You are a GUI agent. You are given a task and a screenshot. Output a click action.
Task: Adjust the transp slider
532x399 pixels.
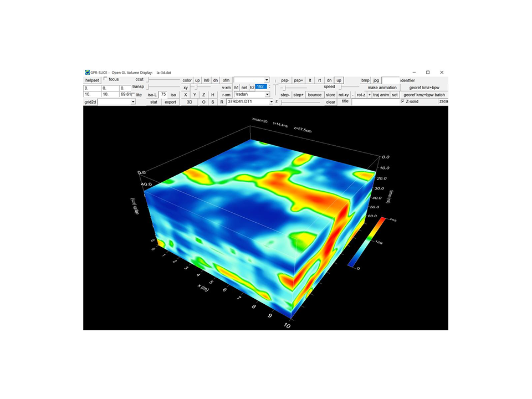[x=148, y=87]
